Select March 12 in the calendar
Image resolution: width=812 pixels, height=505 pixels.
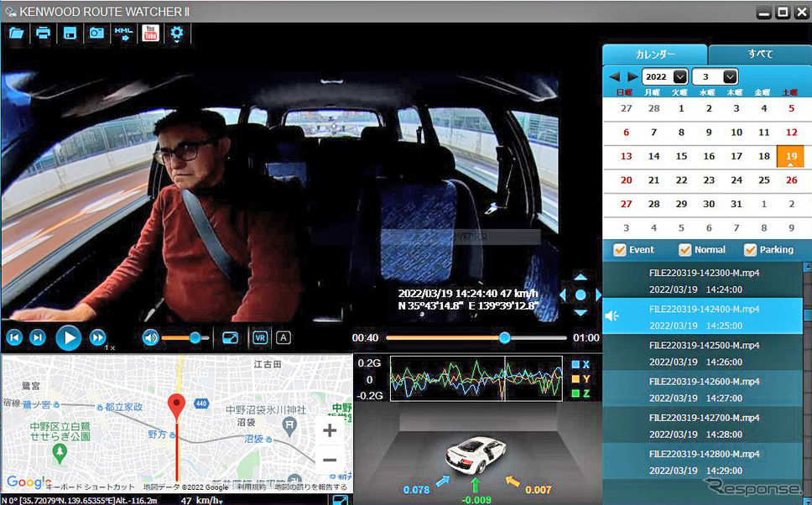coord(791,133)
